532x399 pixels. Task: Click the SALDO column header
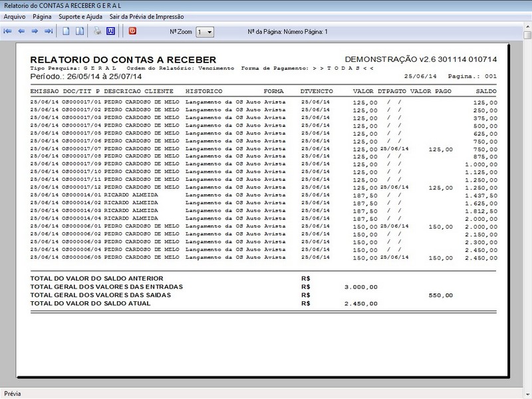(486, 90)
